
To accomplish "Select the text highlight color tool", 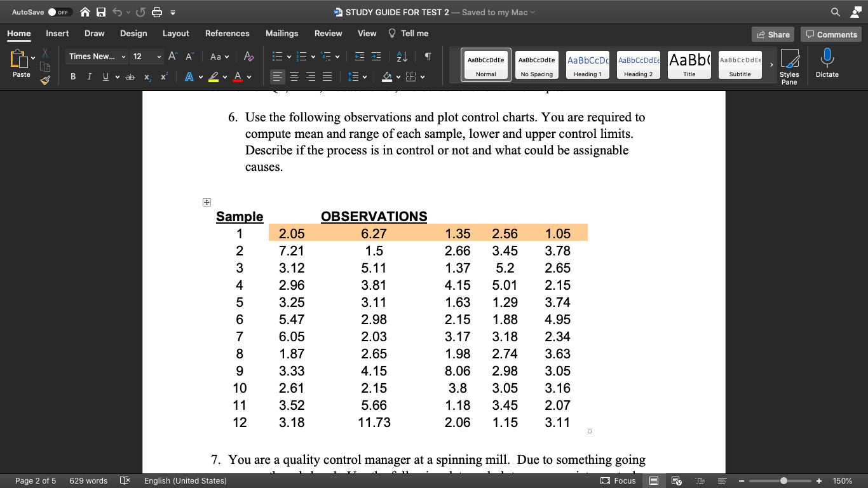I will (214, 76).
